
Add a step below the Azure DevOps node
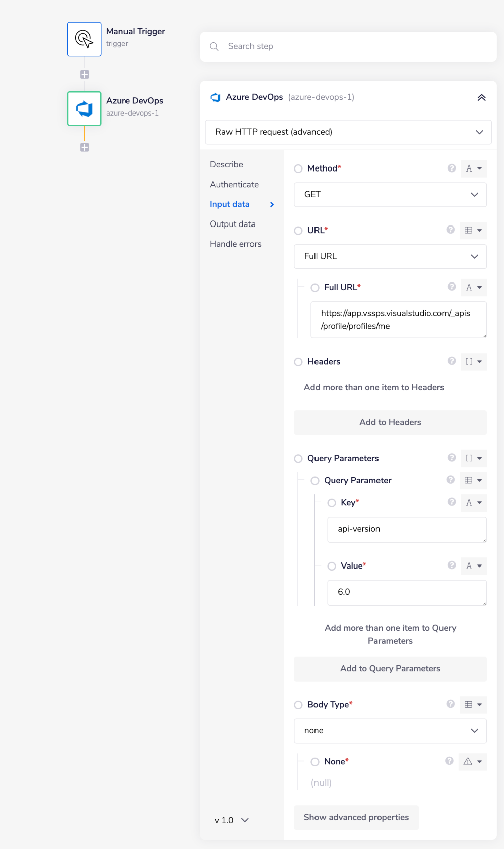coord(85,147)
